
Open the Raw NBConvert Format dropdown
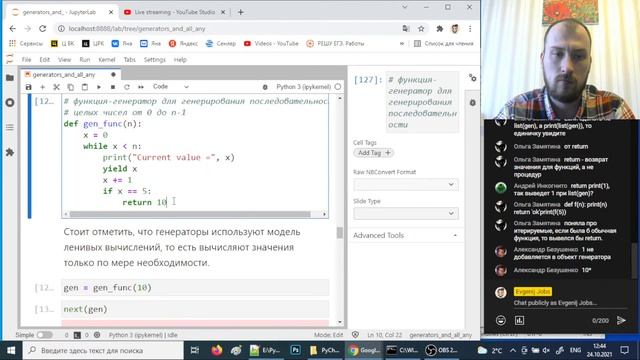click(x=406, y=184)
